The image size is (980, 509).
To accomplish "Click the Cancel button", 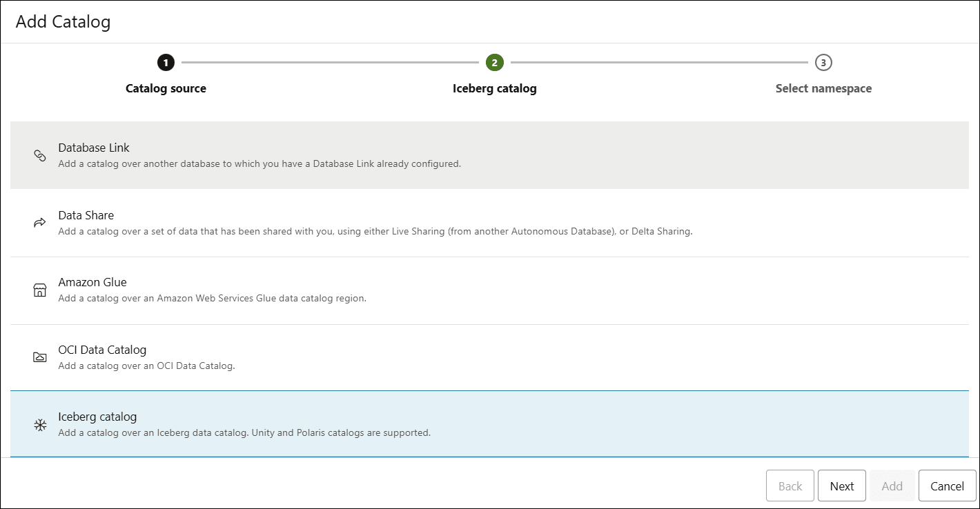I will 947,486.
